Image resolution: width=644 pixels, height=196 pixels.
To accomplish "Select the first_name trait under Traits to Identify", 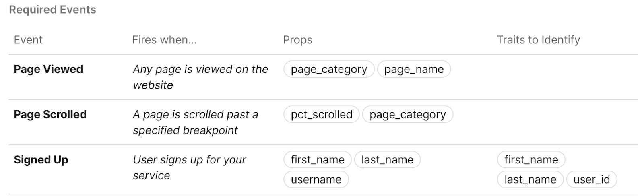I will point(531,159).
